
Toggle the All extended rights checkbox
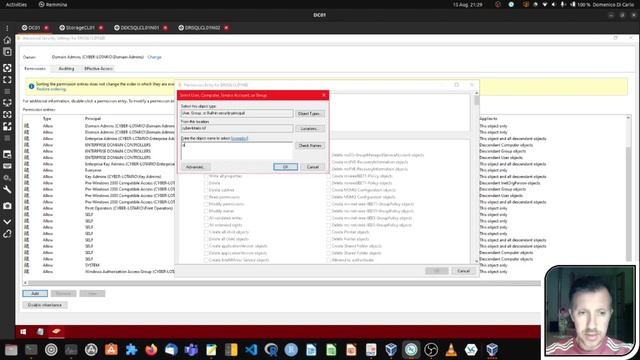(206, 225)
